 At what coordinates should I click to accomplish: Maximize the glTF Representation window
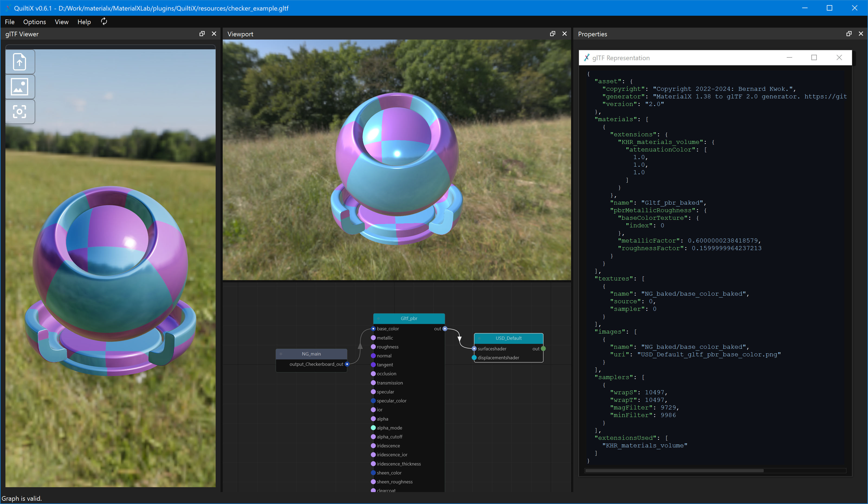814,57
